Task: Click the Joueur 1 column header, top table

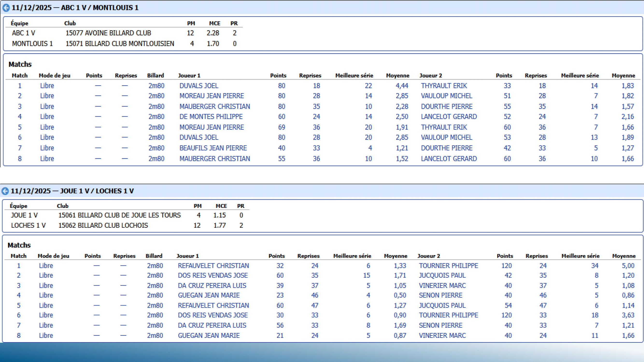Action: click(x=189, y=76)
